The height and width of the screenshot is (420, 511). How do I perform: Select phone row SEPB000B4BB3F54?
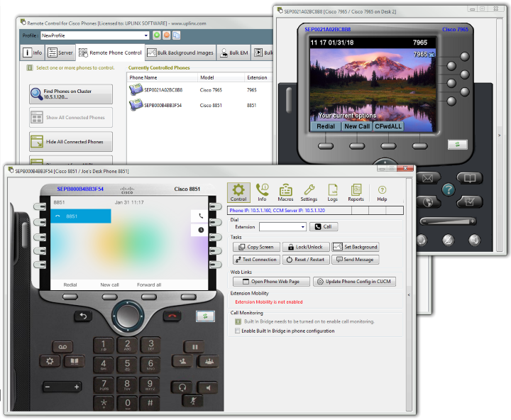(x=199, y=105)
